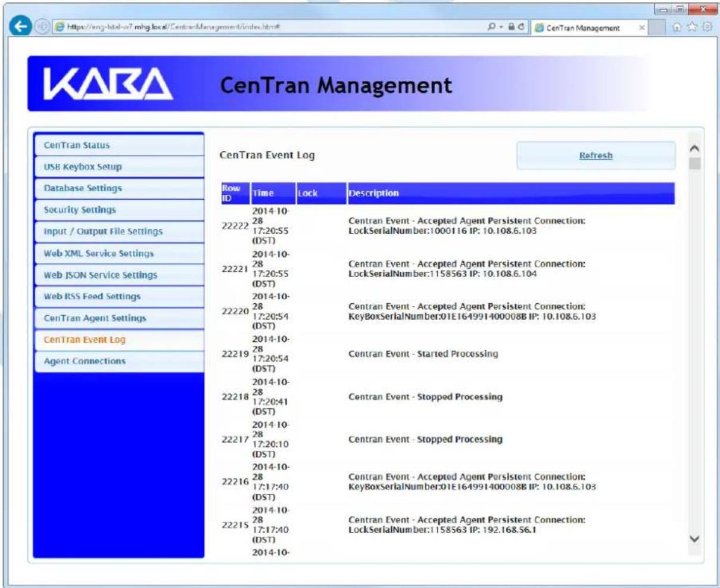Select CenTran Event Log menu item
Screen dimensions: 720x588
point(119,340)
